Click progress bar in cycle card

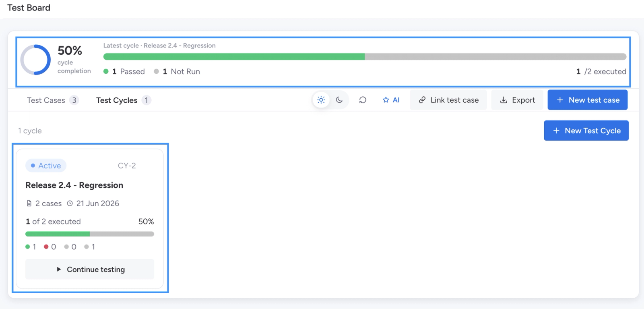(x=90, y=234)
